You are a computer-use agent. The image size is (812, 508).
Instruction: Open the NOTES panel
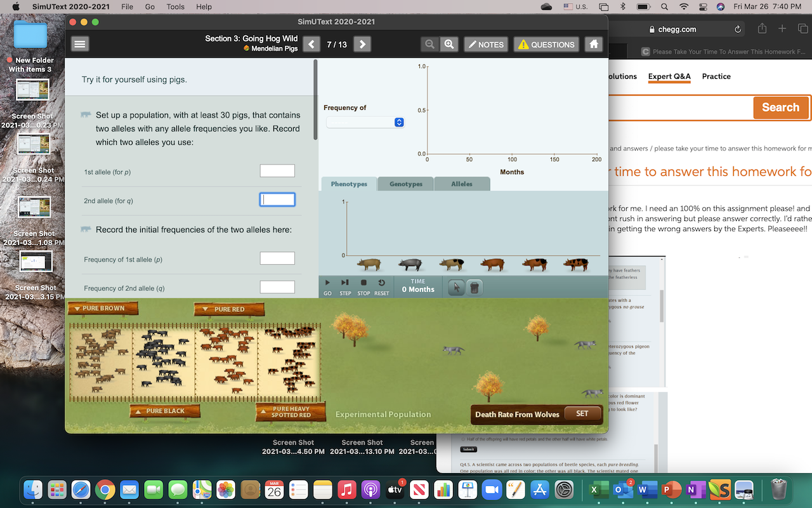coord(486,44)
